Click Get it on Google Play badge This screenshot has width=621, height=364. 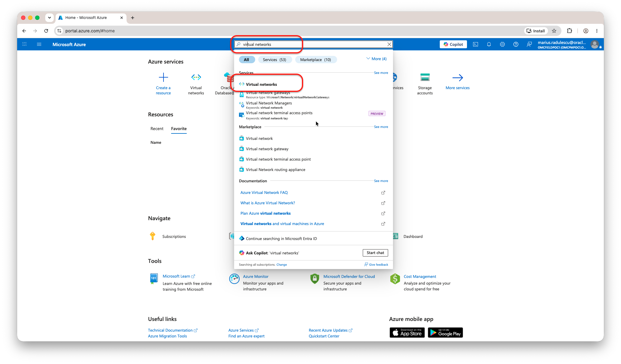pyautogui.click(x=445, y=333)
